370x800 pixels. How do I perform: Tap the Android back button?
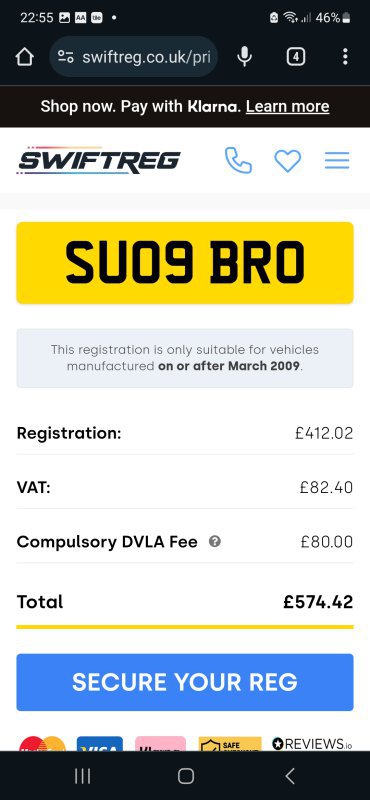pyautogui.click(x=289, y=776)
